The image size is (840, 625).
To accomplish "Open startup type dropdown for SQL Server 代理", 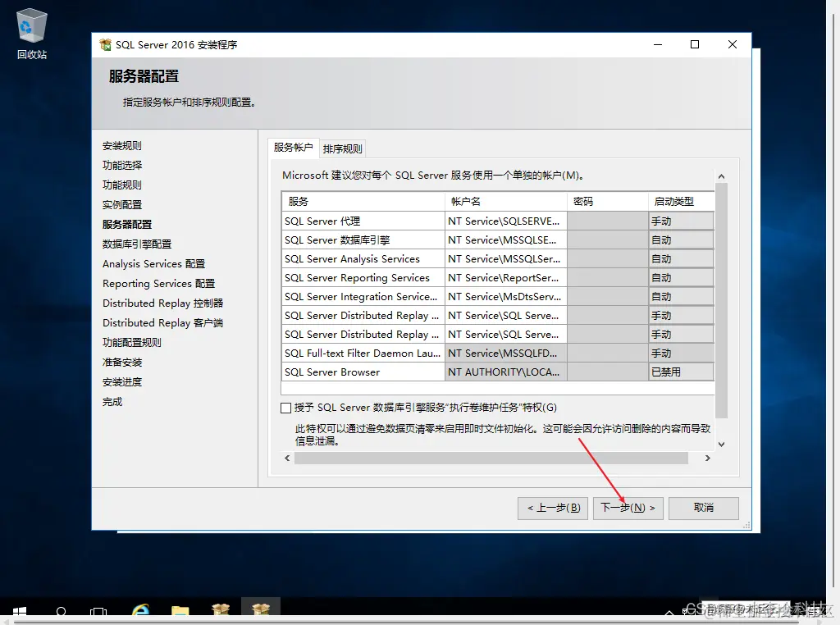I will click(x=681, y=221).
